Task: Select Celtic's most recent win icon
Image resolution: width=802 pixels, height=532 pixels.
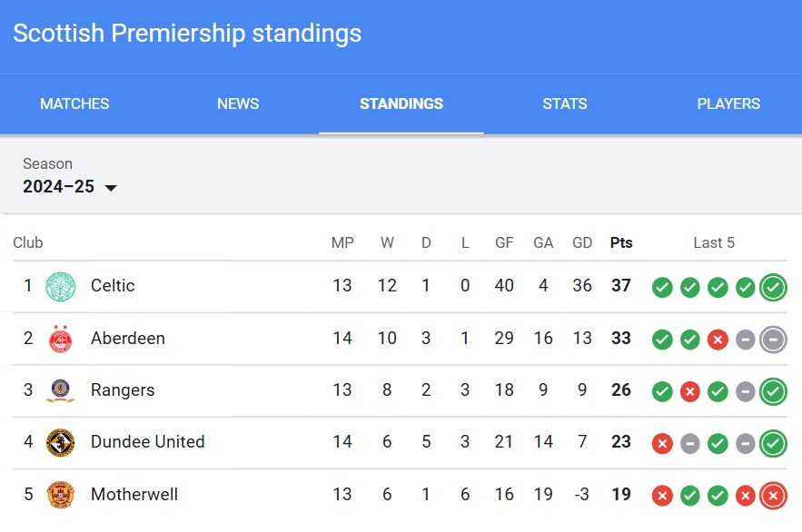Action: point(773,287)
